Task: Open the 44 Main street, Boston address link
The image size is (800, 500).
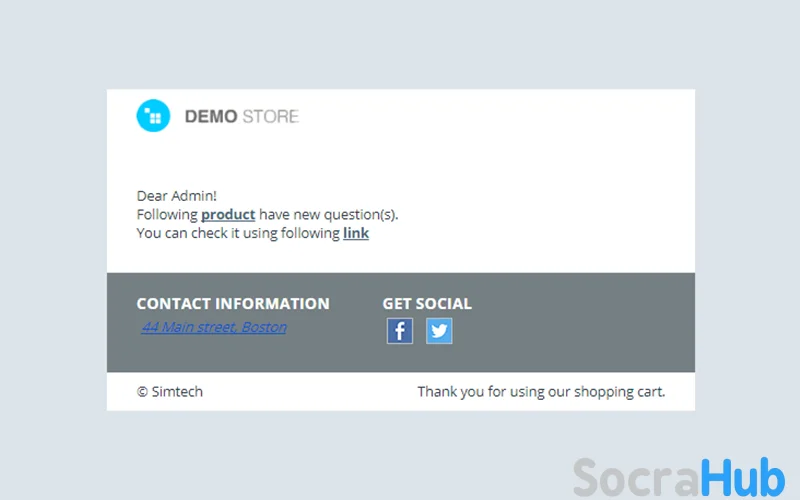Action: [x=214, y=327]
